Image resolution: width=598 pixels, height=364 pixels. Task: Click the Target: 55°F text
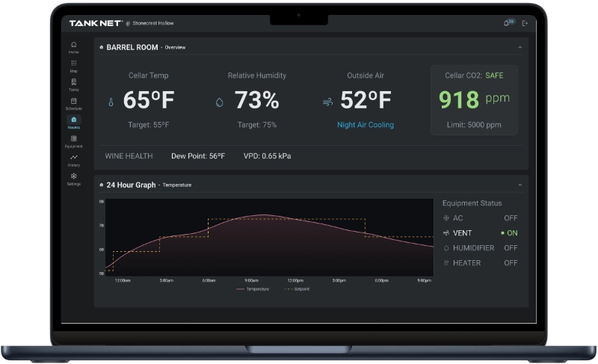pyautogui.click(x=148, y=125)
